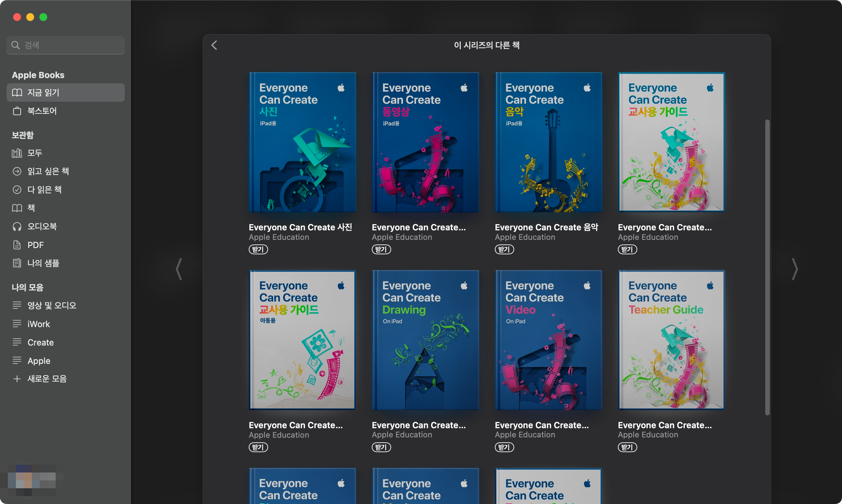Open 나의 샘플 page icon
The image size is (842, 504).
[17, 263]
